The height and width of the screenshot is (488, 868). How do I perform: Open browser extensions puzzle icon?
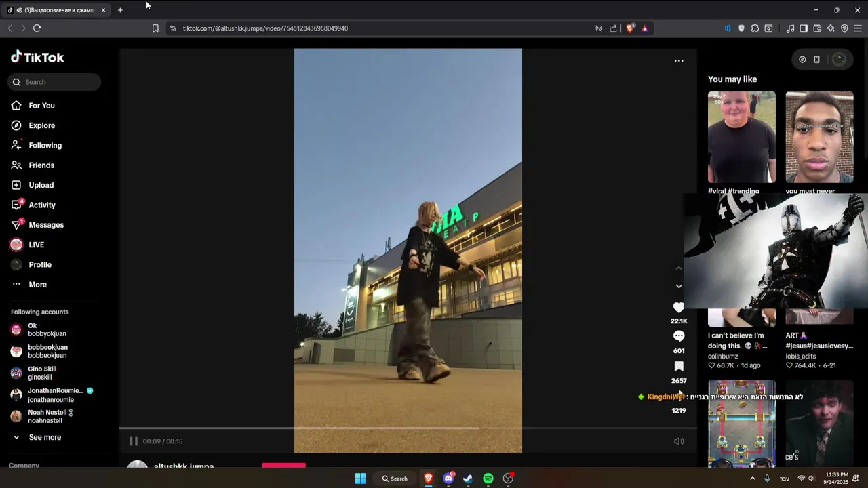[x=755, y=28]
